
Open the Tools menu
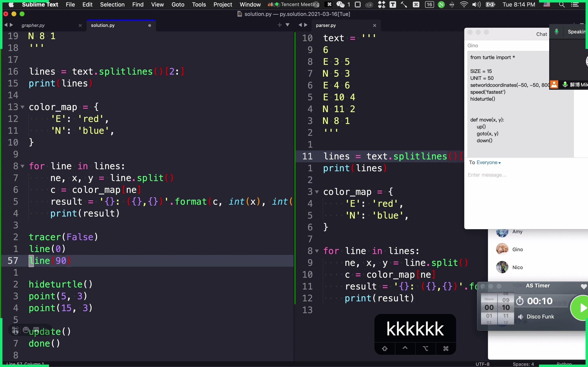point(199,5)
